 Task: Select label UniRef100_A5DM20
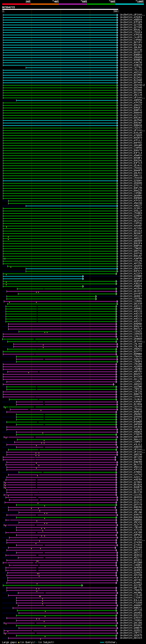[x=131, y=349]
